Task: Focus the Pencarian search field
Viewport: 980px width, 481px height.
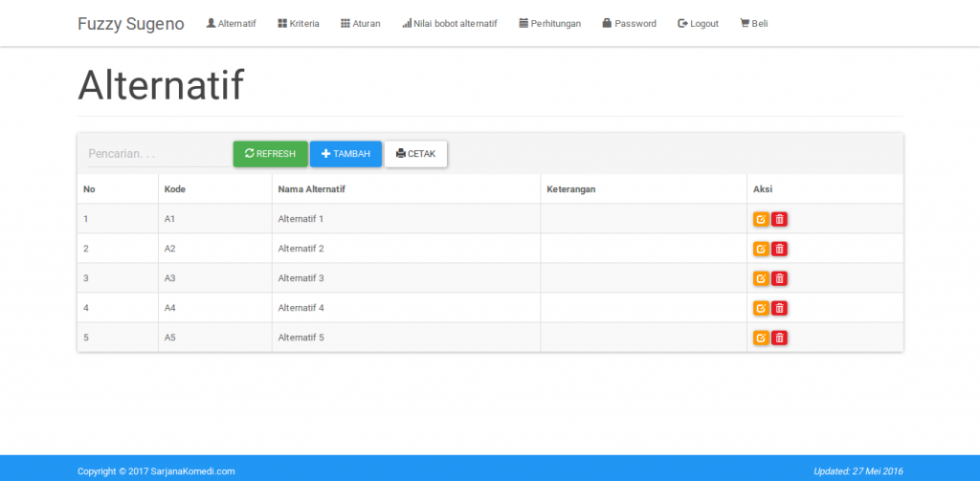Action: [x=153, y=154]
